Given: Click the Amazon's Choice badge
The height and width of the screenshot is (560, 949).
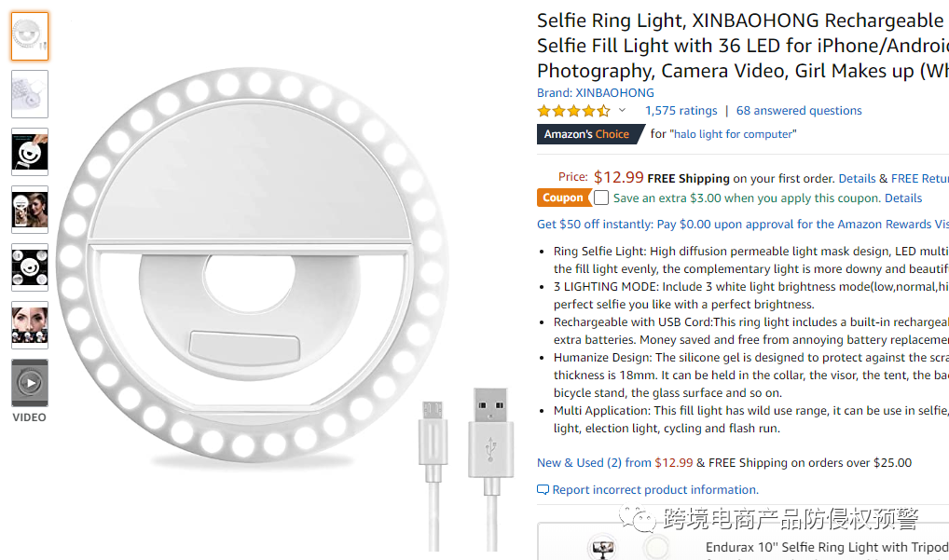Looking at the screenshot, I should tap(589, 134).
